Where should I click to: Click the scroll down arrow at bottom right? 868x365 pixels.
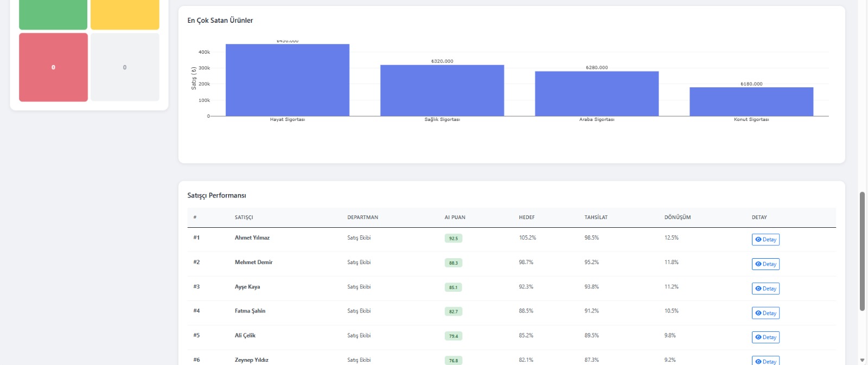pyautogui.click(x=862, y=360)
